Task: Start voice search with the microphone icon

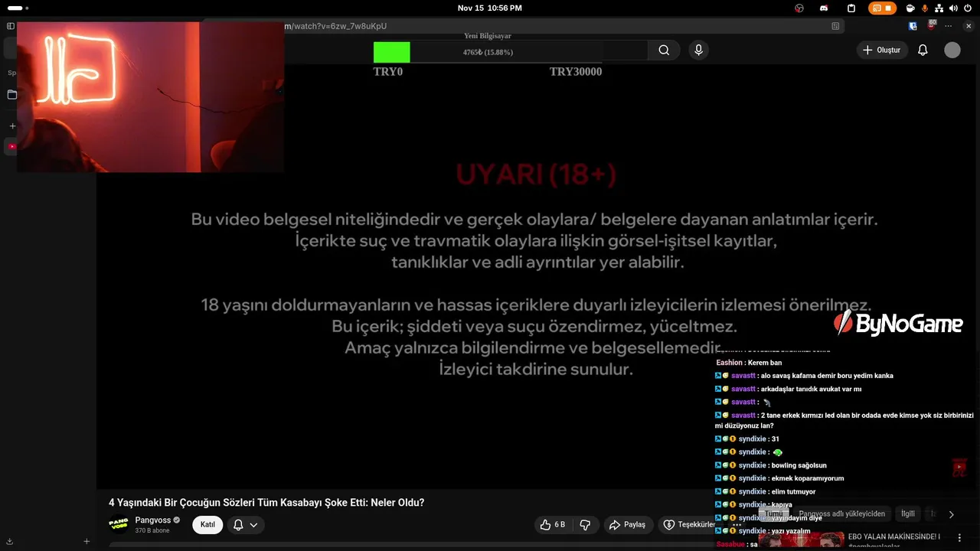Action: 698,50
